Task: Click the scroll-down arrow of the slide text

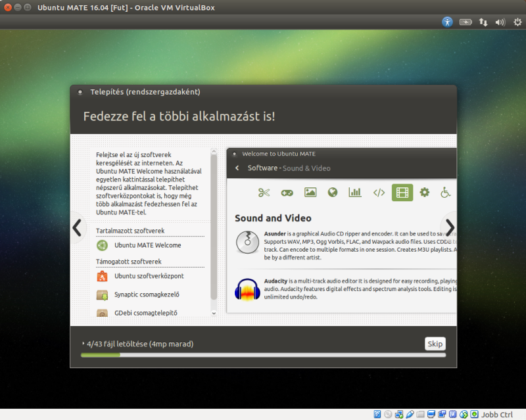Action: coord(214,313)
